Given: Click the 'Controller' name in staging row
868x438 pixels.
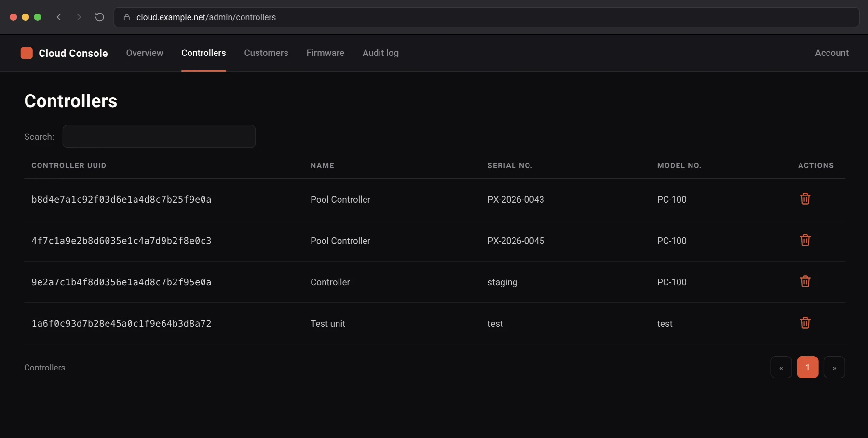Looking at the screenshot, I should point(330,282).
